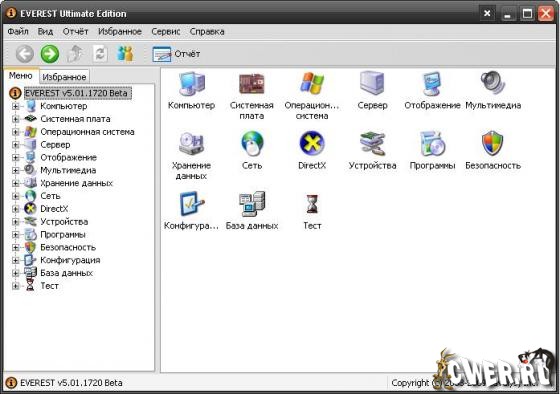
Task: Expand the Хранение данных tree node
Action: [x=15, y=183]
